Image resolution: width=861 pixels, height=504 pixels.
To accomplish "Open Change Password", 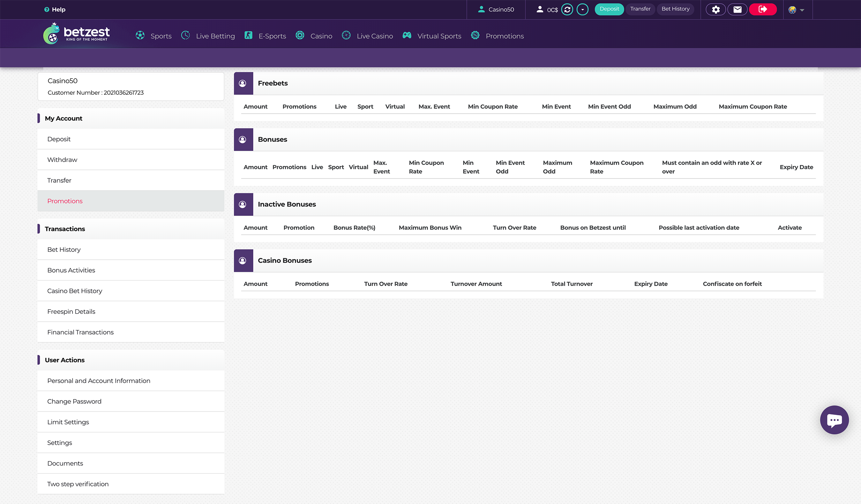I will pyautogui.click(x=131, y=401).
